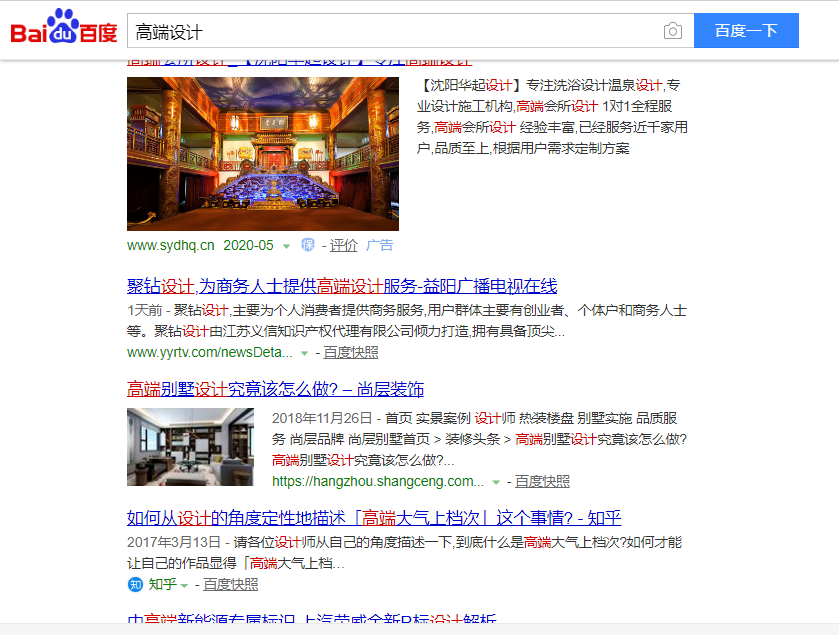Open the villa interior thumbnail
839x635 pixels.
(x=190, y=447)
